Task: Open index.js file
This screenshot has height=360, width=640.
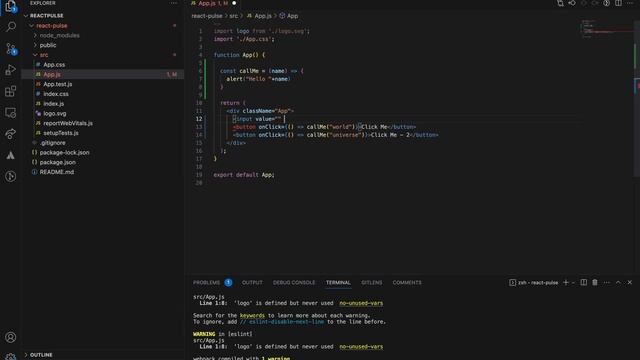Action: coord(53,104)
